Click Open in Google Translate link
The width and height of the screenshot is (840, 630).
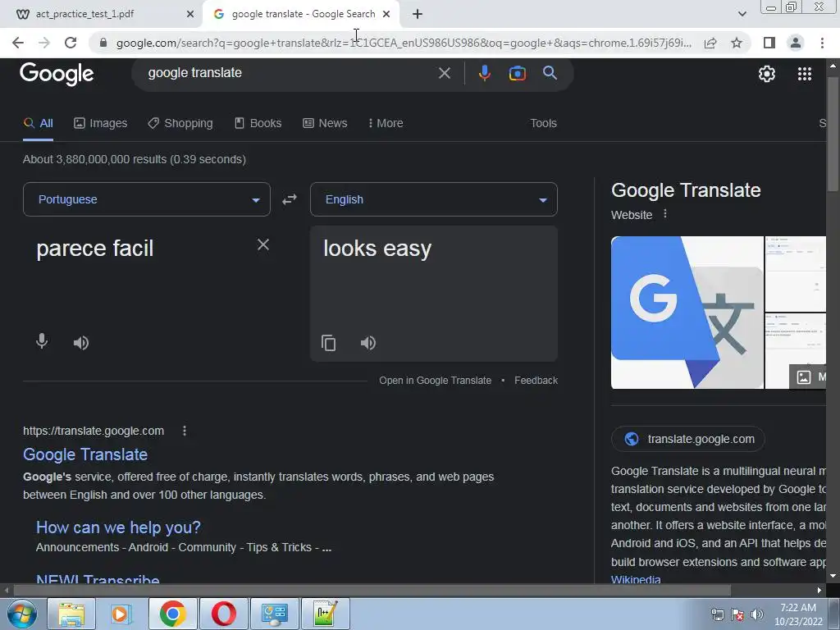coord(435,381)
